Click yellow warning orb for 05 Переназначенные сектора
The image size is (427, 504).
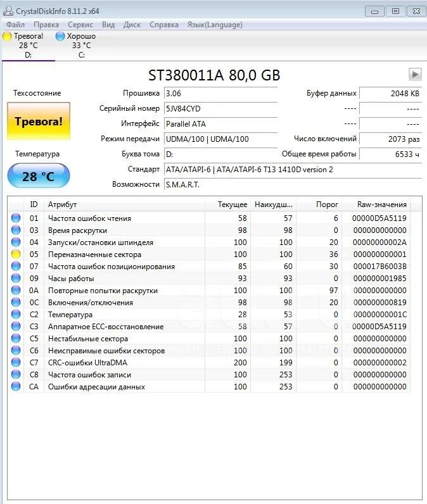16,255
